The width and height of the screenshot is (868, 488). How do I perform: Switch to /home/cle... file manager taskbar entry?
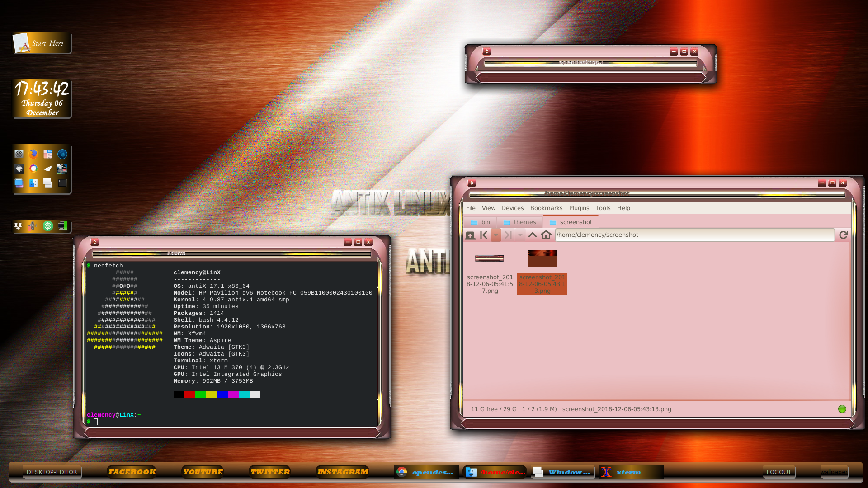495,472
